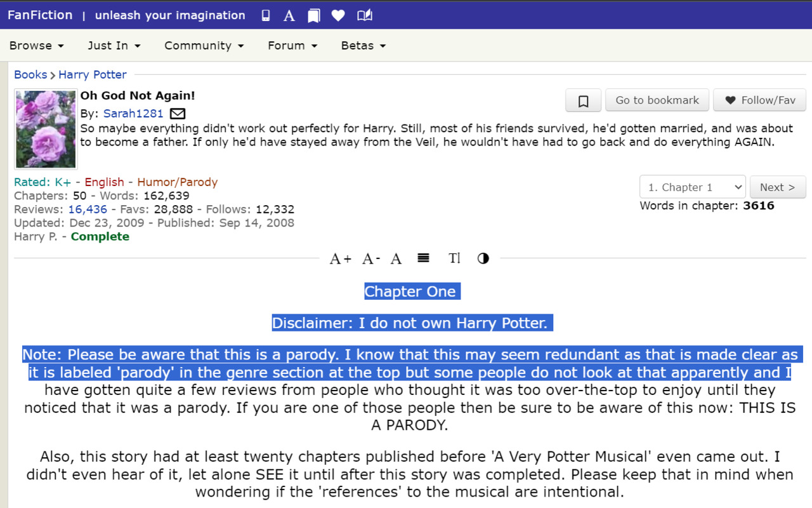Open the chapter selector '1. Chapter 1'
The width and height of the screenshot is (812, 508).
tap(693, 187)
